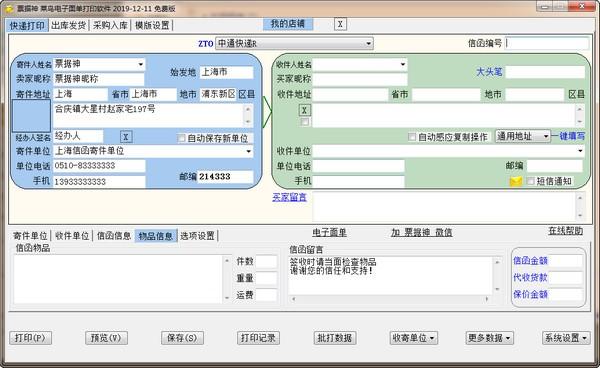Image resolution: width=600 pixels, height=368 pixels.
Task: Click the 信函编号 input field
Action: tap(547, 43)
